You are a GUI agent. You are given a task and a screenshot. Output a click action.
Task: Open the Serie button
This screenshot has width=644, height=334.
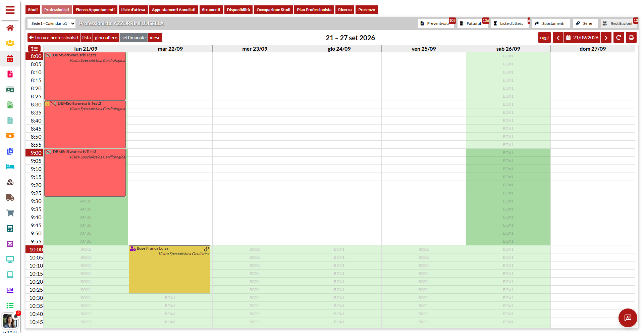point(585,23)
